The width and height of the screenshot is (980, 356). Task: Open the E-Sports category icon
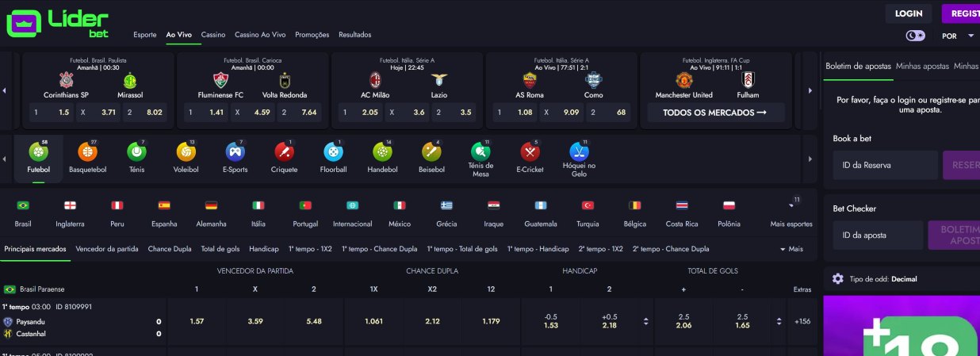[x=235, y=151]
